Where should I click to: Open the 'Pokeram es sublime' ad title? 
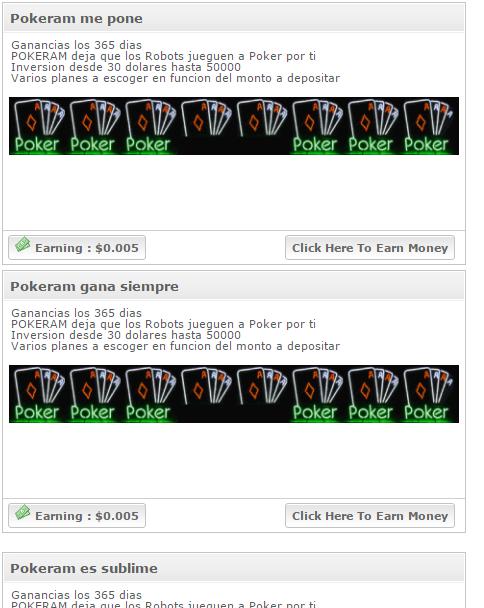84,568
